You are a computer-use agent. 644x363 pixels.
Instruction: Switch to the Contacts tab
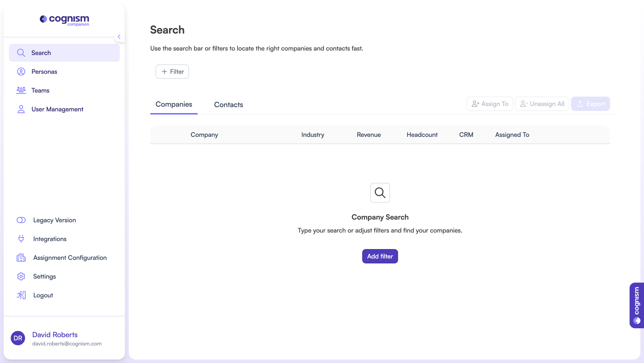click(228, 105)
